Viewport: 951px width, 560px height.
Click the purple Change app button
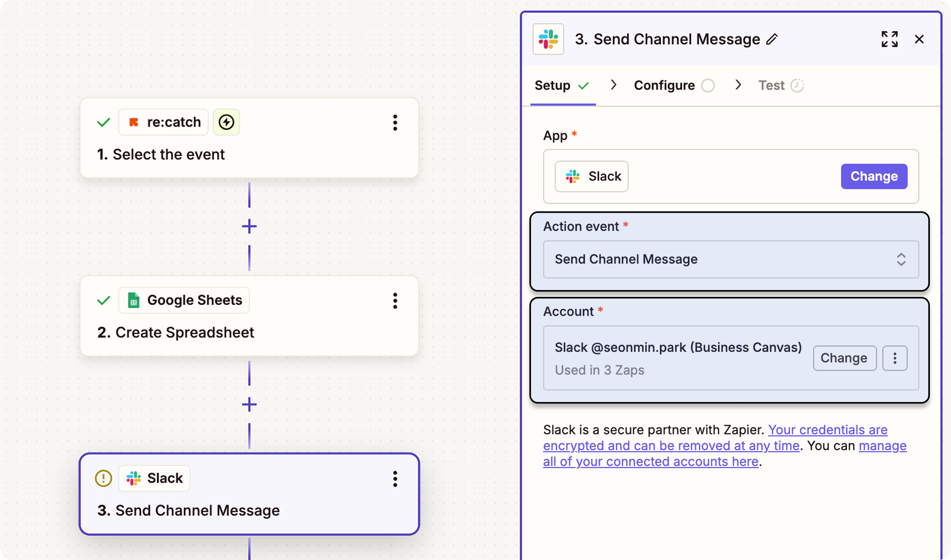tap(874, 176)
